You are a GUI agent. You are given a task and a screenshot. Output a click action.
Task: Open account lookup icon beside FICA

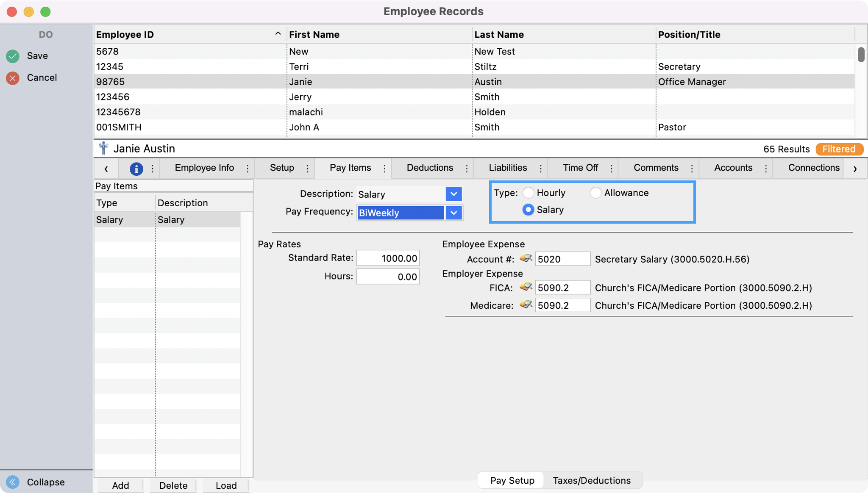pyautogui.click(x=526, y=287)
